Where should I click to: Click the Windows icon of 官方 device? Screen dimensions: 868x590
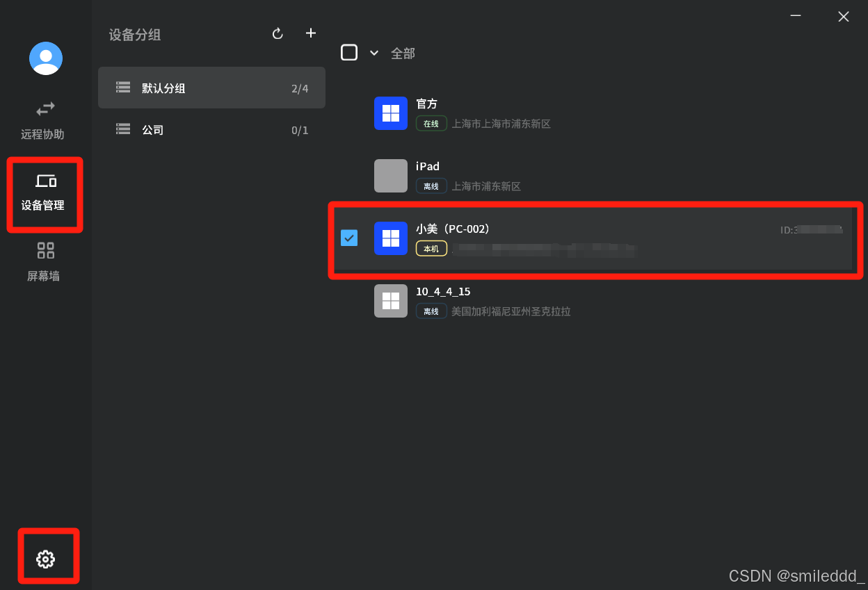[x=391, y=113]
